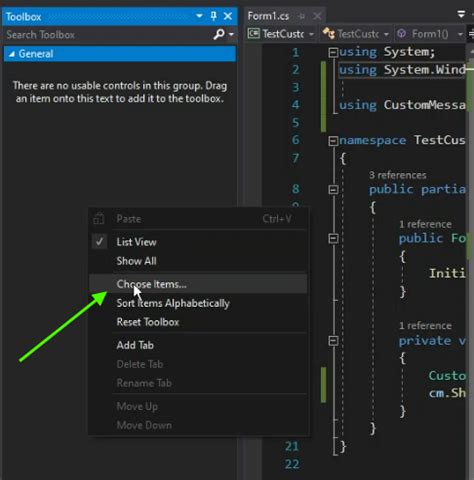This screenshot has width=474, height=480.
Task: Select Show All in context menu
Action: [x=198, y=261]
